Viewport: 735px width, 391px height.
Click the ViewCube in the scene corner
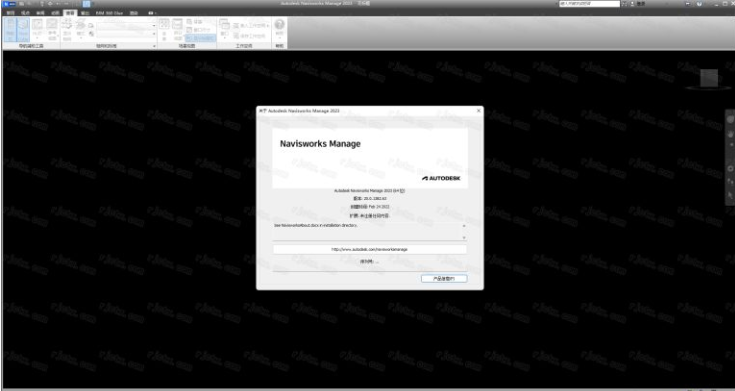(x=709, y=78)
